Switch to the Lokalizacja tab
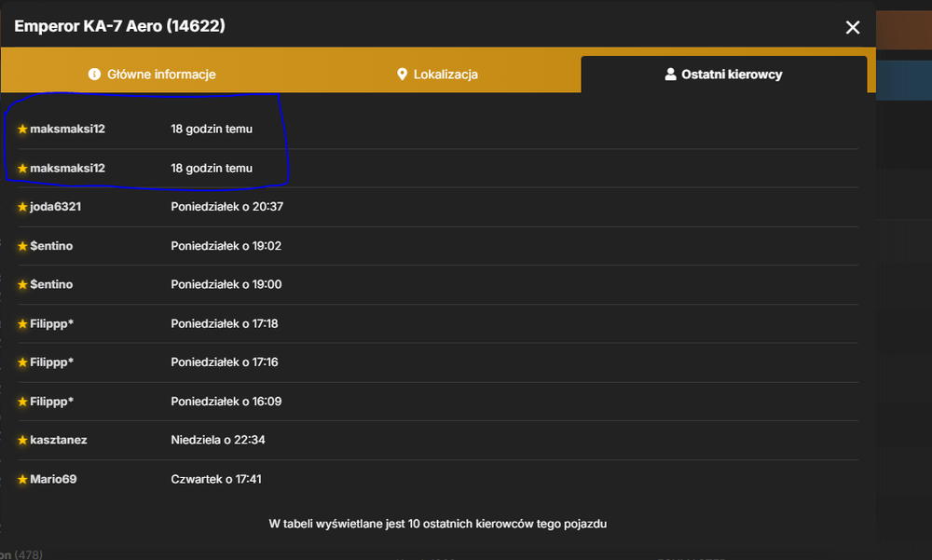 pyautogui.click(x=437, y=75)
